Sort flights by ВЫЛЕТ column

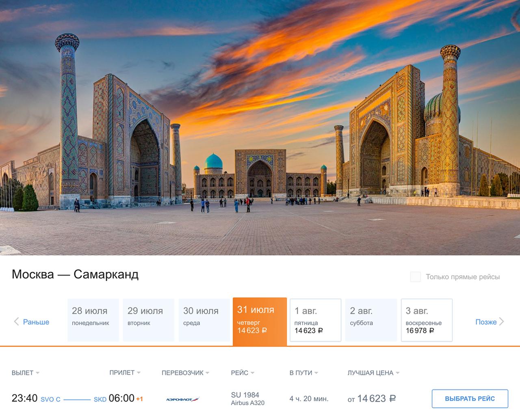click(25, 373)
